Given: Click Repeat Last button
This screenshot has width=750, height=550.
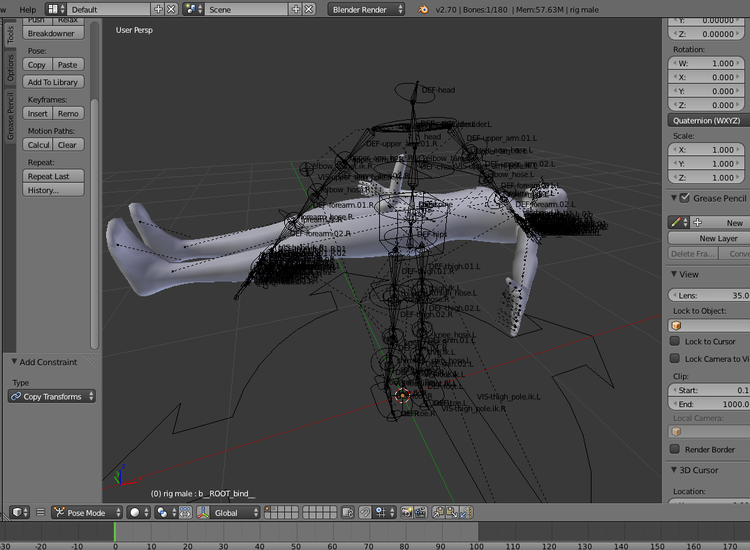Looking at the screenshot, I should pyautogui.click(x=53, y=176).
